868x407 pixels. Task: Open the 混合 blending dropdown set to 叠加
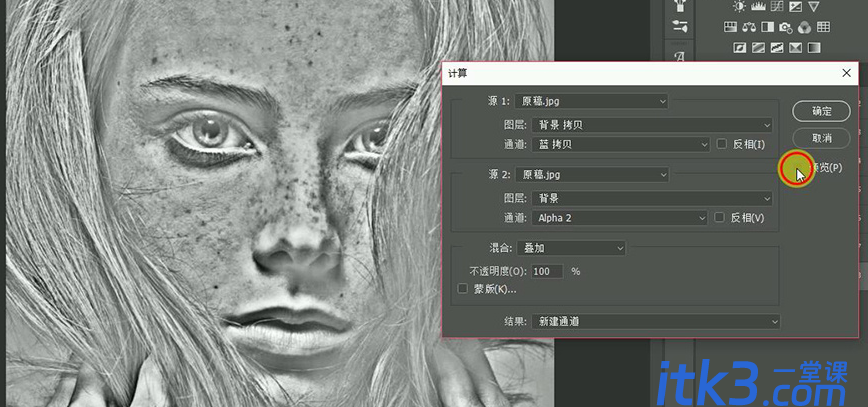click(x=571, y=248)
